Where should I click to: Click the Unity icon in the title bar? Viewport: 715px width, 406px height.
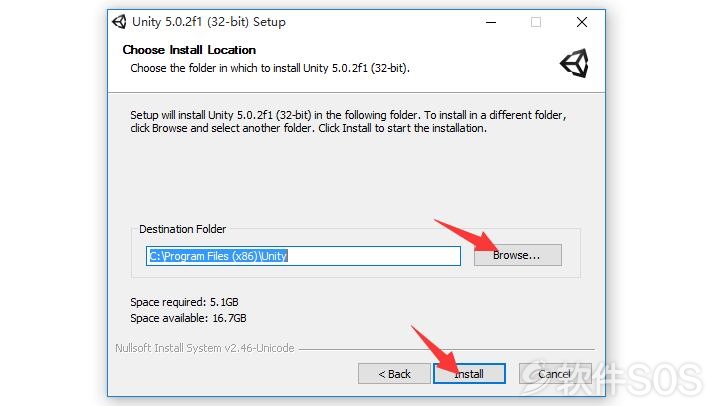coord(119,21)
